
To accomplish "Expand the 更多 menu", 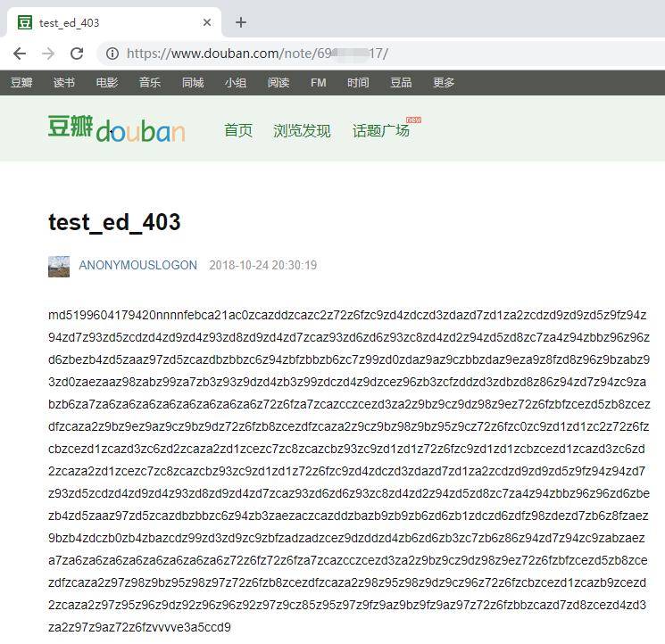I will (444, 82).
